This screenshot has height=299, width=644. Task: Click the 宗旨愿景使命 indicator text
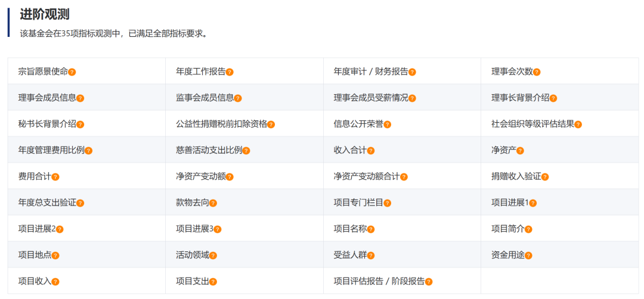(x=43, y=72)
